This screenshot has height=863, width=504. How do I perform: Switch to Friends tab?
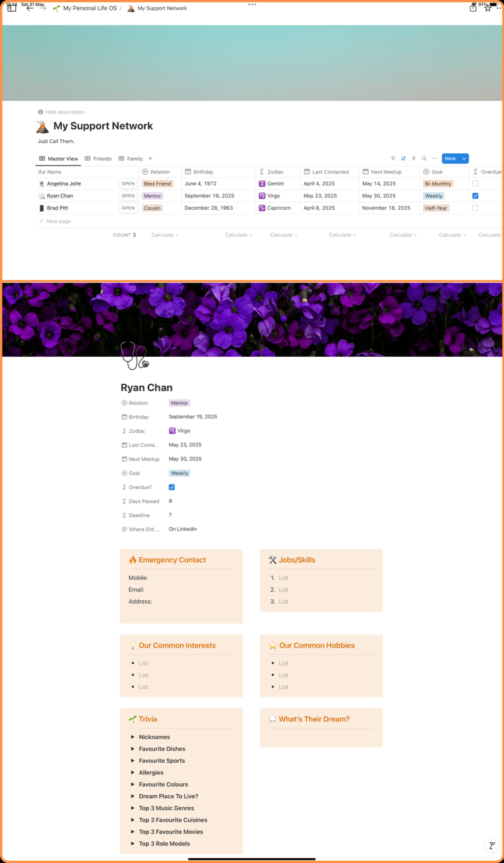(x=98, y=159)
